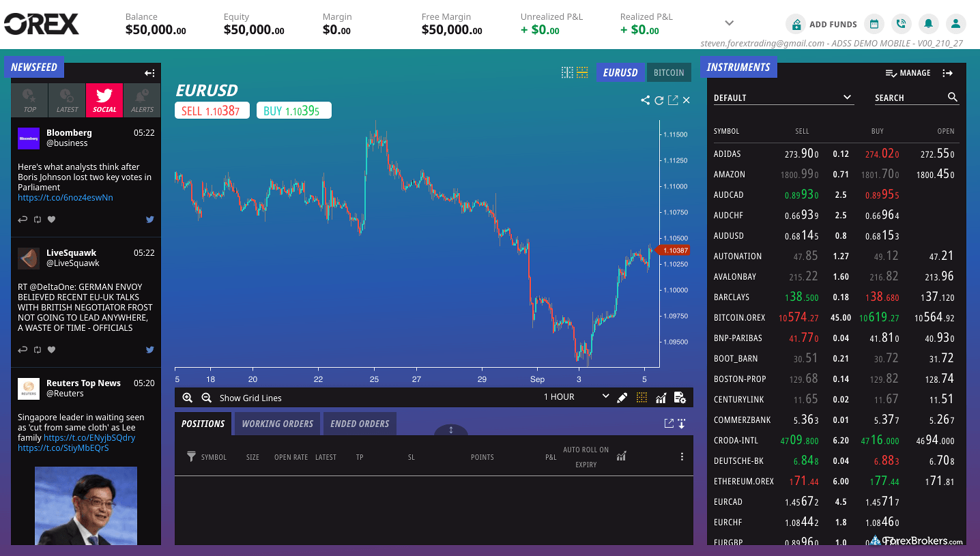
Task: Click AMAZON sell price 1800.99
Action: [800, 175]
